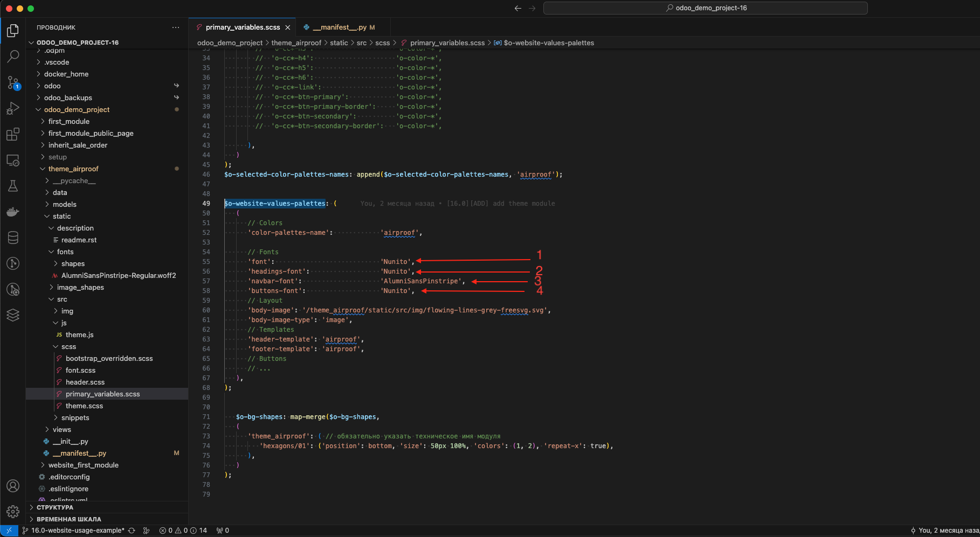Image resolution: width=980 pixels, height=537 pixels.
Task: Collapse the theme_airproof folder
Action: click(x=107, y=169)
